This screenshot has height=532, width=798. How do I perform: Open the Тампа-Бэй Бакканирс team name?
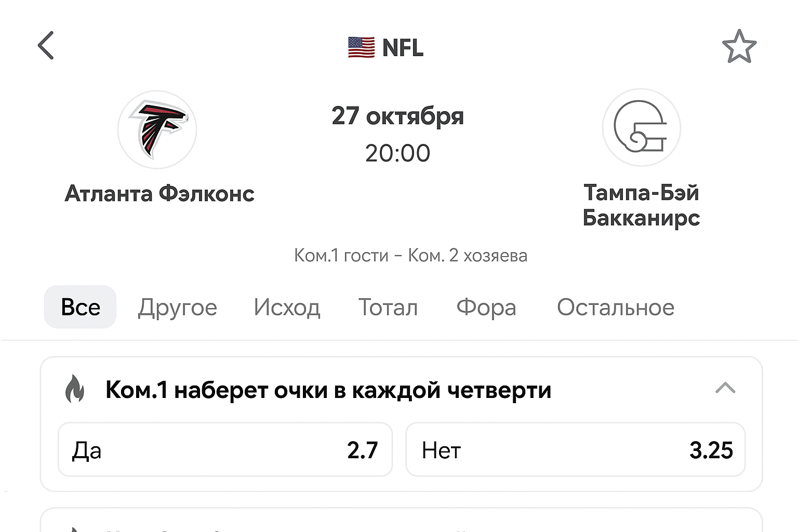[641, 205]
